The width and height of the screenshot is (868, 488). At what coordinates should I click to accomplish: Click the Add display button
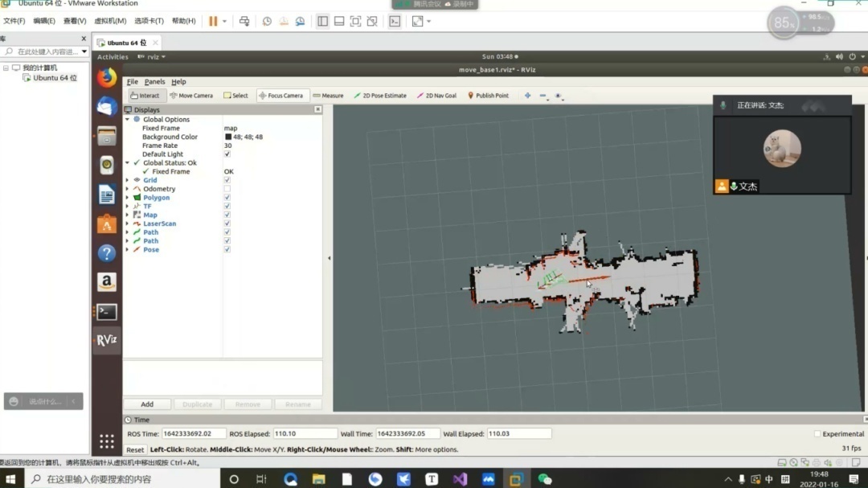[147, 404]
